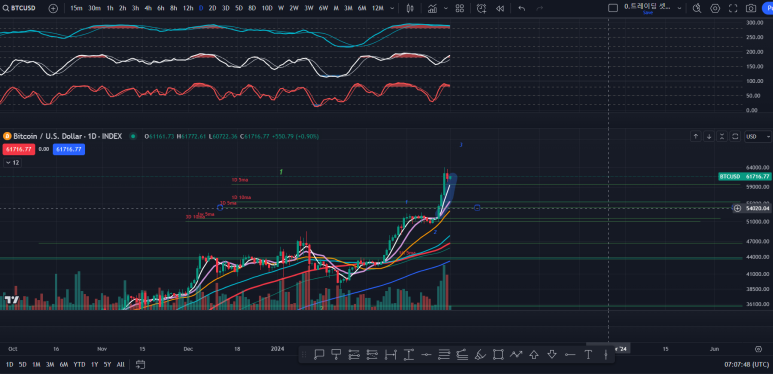Take a snapshot with camera icon
Screen dimensions: 773x374
751,8
